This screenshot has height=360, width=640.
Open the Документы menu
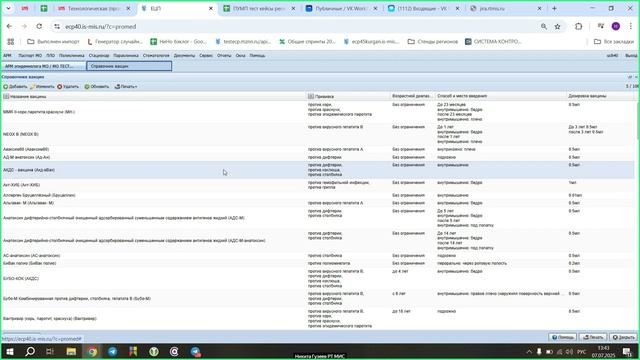click(184, 56)
